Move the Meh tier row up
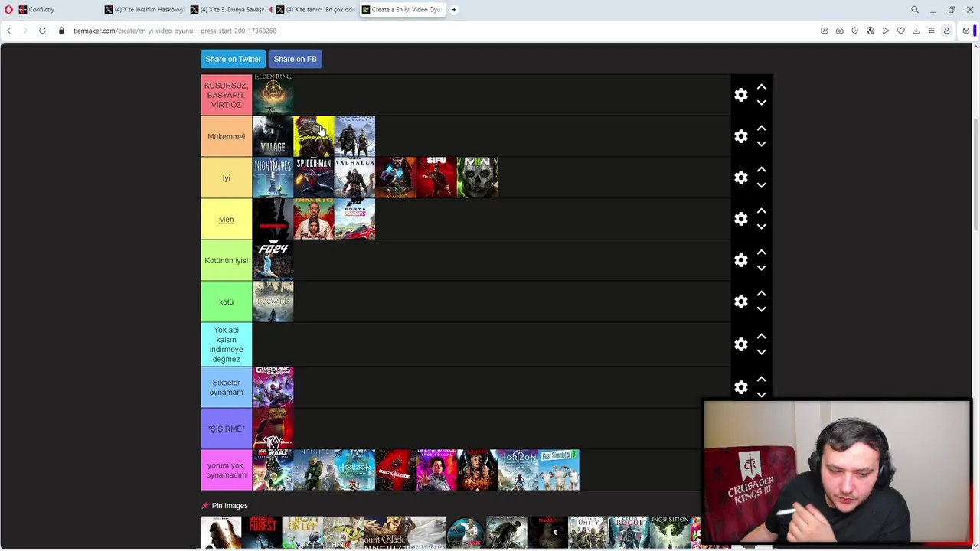 [761, 211]
